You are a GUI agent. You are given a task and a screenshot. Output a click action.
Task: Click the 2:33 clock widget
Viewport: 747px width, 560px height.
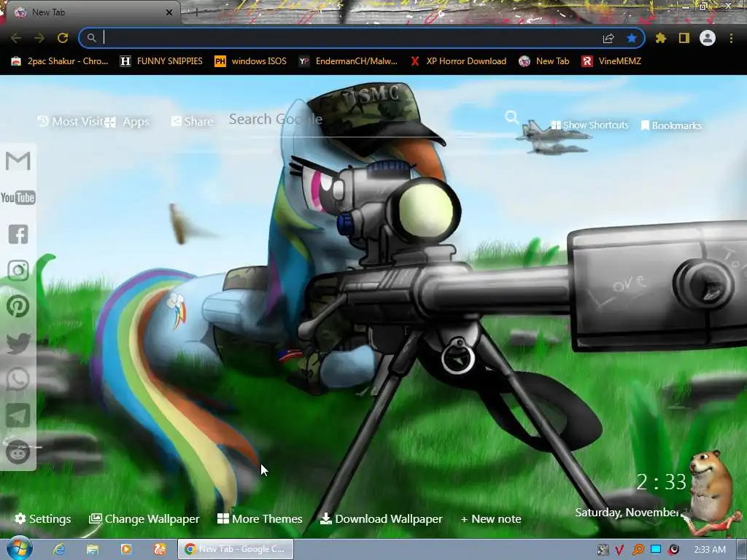(661, 483)
